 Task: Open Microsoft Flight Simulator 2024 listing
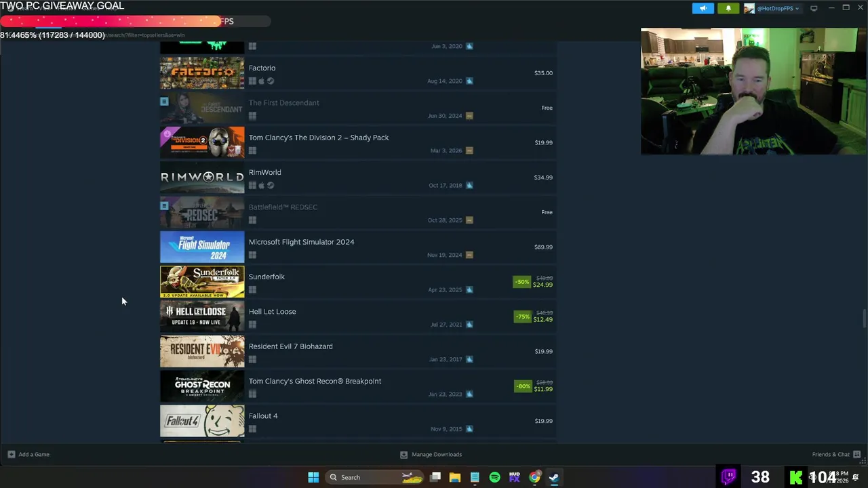[x=358, y=247]
